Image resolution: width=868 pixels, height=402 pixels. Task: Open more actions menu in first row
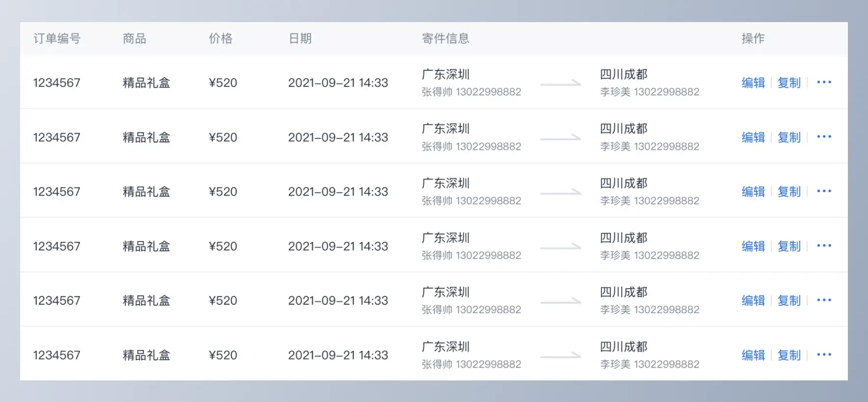click(824, 82)
